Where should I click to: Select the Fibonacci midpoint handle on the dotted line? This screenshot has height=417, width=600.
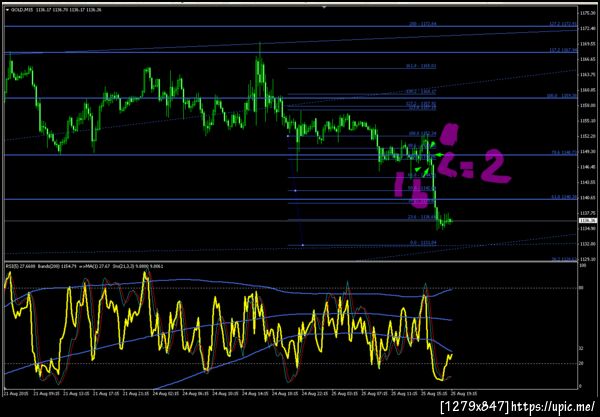click(295, 191)
